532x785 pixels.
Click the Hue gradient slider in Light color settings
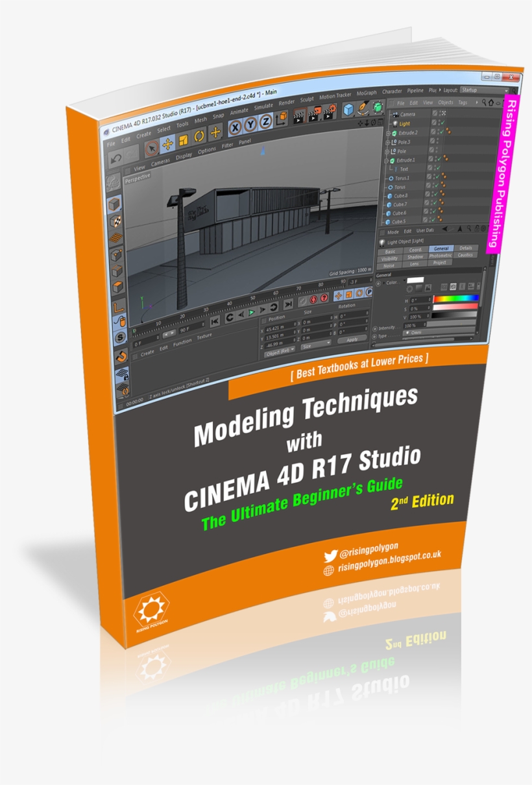(455, 299)
